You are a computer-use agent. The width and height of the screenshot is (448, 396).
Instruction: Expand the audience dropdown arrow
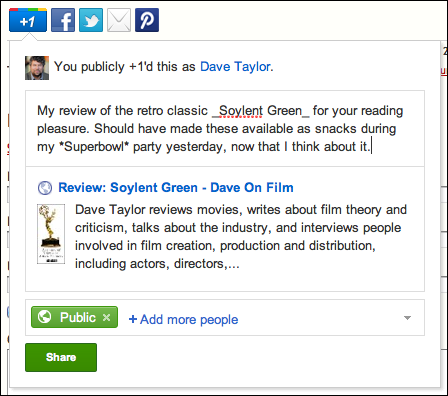[x=407, y=318]
